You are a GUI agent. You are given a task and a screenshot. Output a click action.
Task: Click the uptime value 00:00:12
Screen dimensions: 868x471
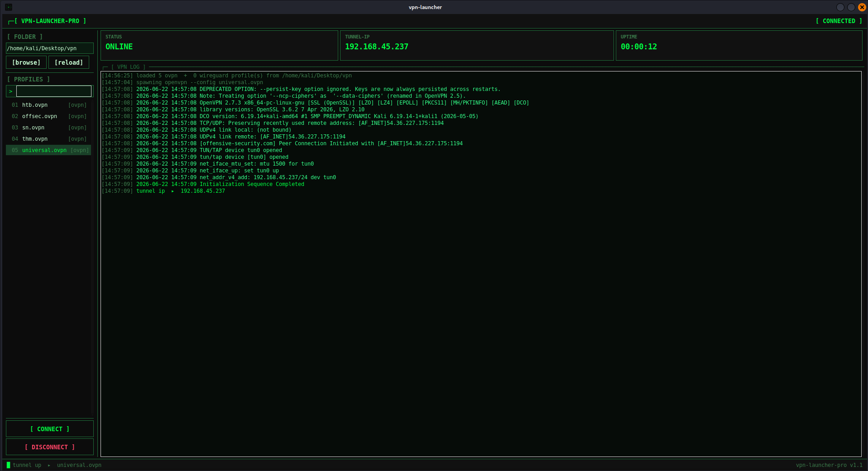tap(639, 47)
